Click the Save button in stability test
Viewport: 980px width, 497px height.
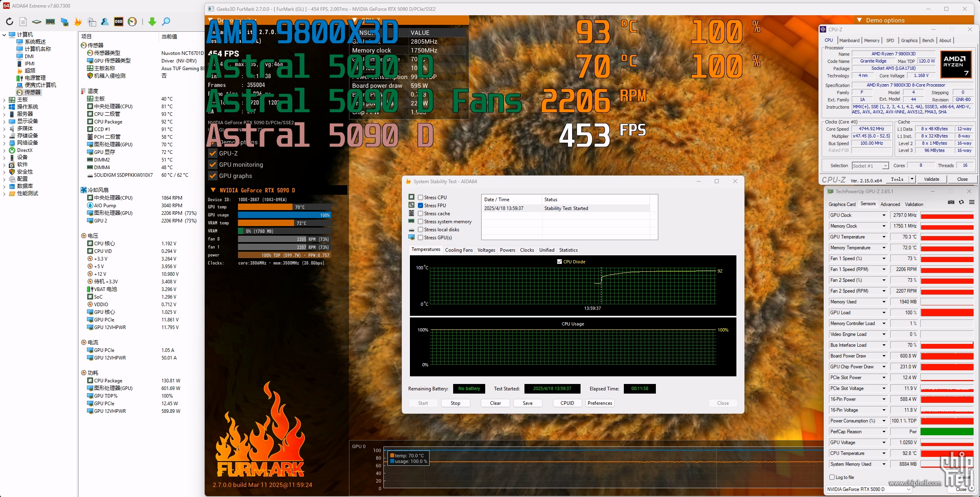(x=528, y=403)
